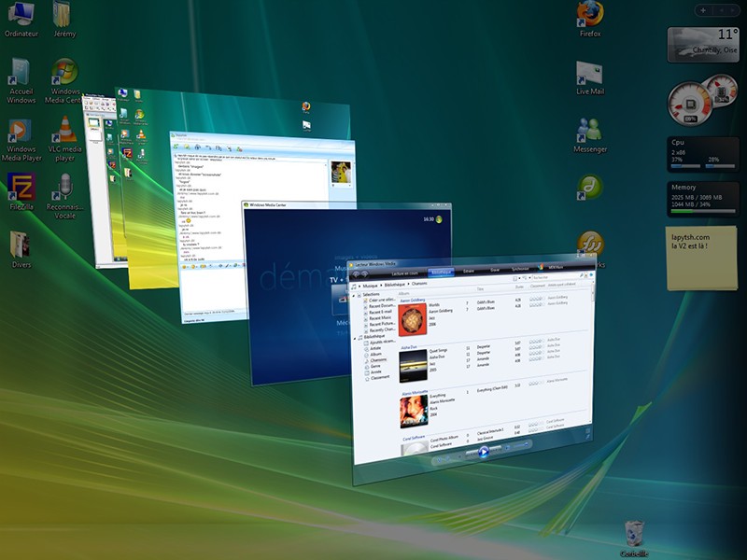Click the Chantilly weather gadget
Screen dimensions: 747x560
(703, 45)
